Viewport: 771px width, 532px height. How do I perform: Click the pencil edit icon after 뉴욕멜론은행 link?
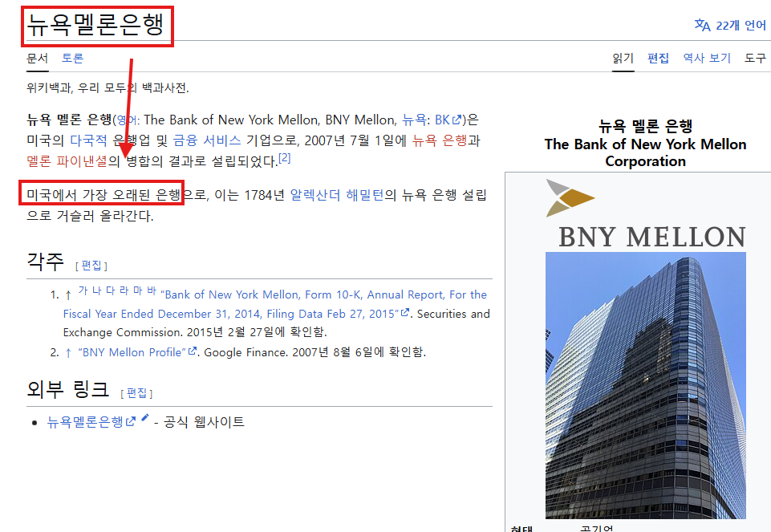pos(144,418)
